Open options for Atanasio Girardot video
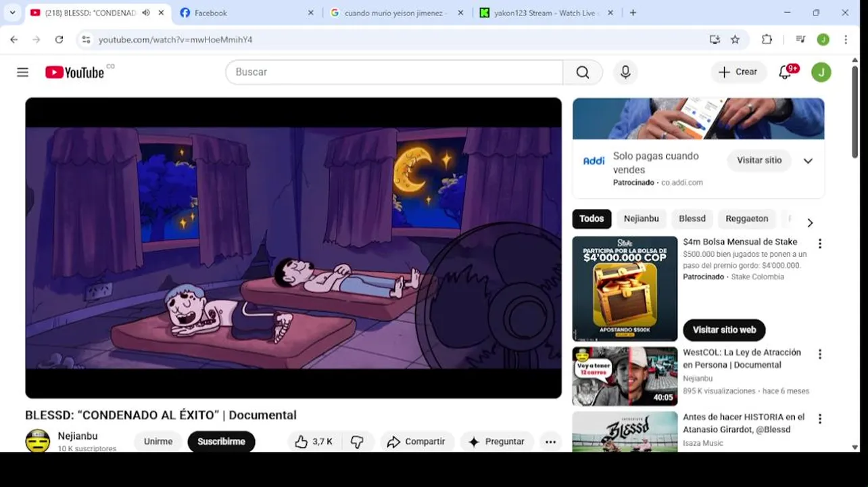Screen dimensions: 868x487 (820, 419)
